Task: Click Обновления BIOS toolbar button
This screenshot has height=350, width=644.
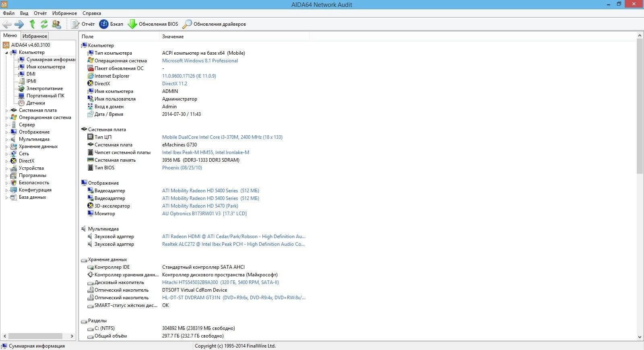Action: [x=153, y=24]
